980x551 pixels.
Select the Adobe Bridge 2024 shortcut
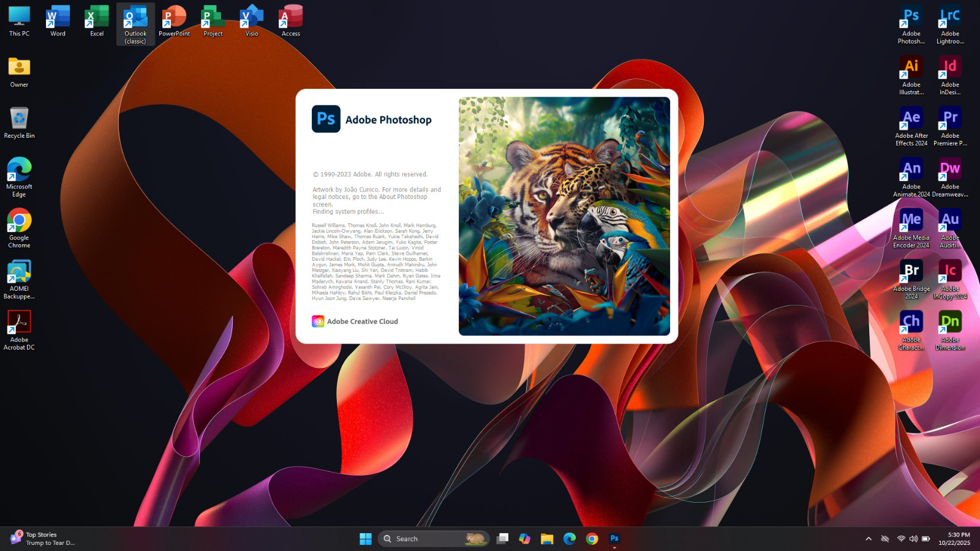click(911, 280)
